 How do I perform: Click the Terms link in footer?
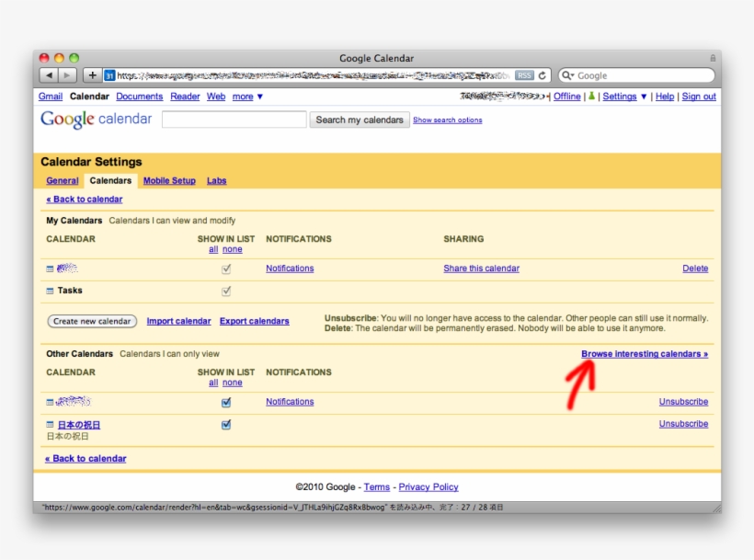point(376,487)
